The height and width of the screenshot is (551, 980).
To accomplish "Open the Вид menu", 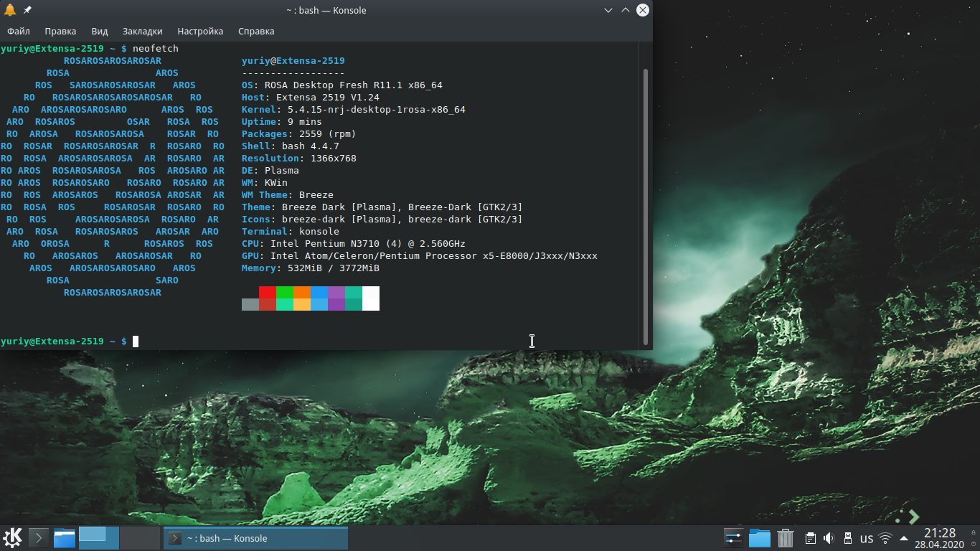I will point(100,32).
